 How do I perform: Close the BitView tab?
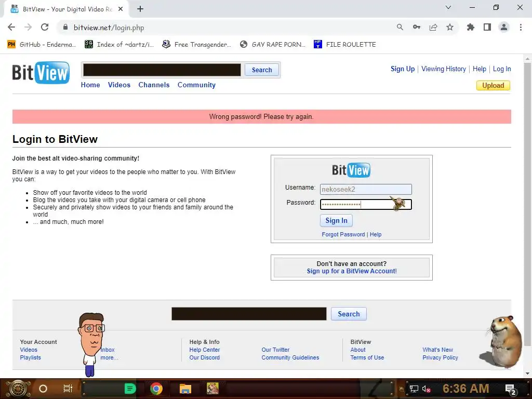121,9
